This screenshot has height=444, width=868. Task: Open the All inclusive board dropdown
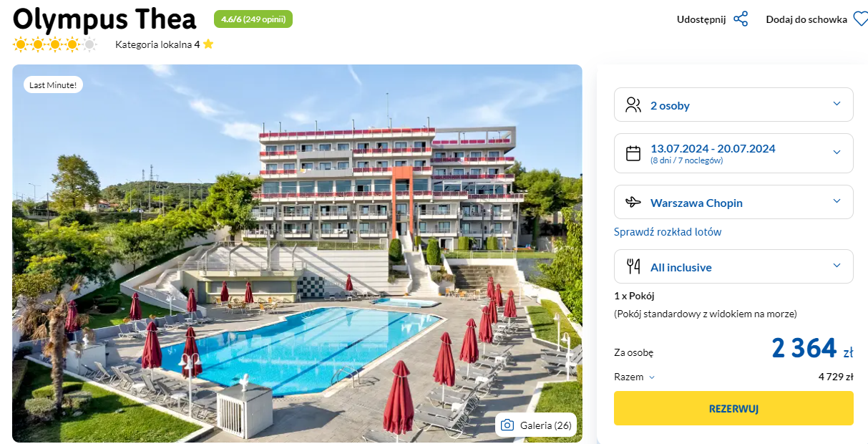733,266
